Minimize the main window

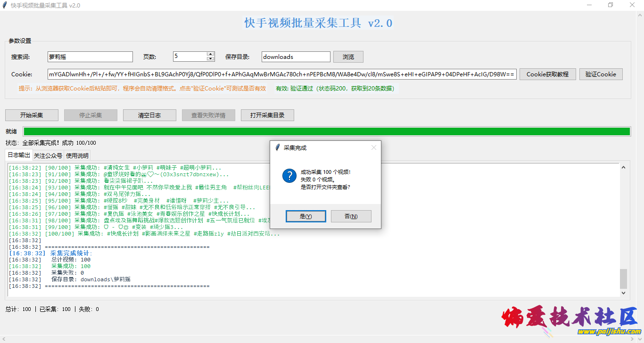[589, 5]
